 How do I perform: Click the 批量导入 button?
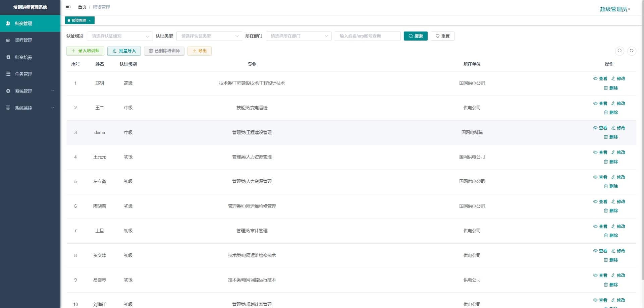[x=124, y=51]
